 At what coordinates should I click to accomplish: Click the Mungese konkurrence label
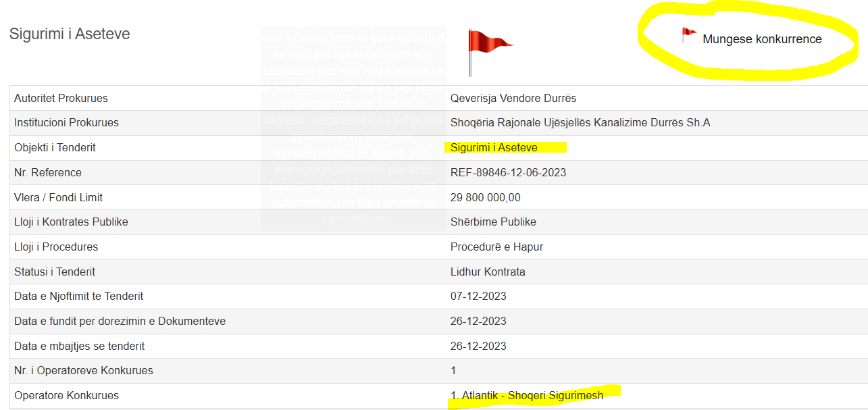[x=762, y=39]
